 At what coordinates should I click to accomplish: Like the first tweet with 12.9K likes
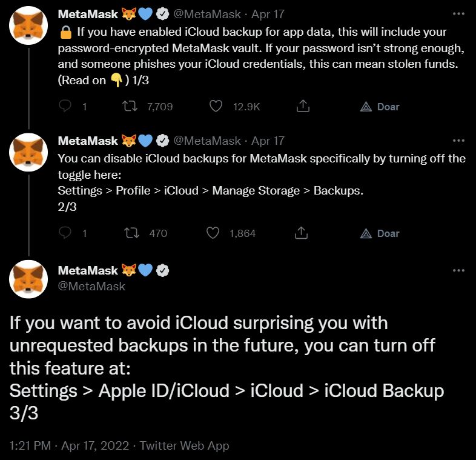[216, 106]
